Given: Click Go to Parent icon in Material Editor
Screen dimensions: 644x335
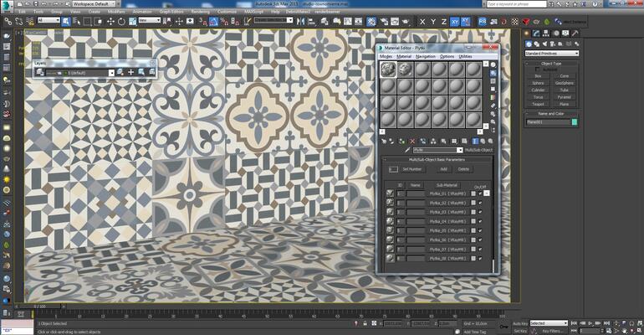Looking at the screenshot, I should tap(483, 141).
